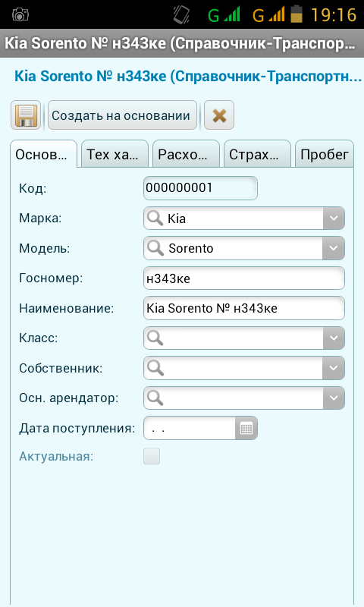Image resolution: width=364 pixels, height=607 pixels.
Task: Tap the battery icon in status bar
Action: 297,14
